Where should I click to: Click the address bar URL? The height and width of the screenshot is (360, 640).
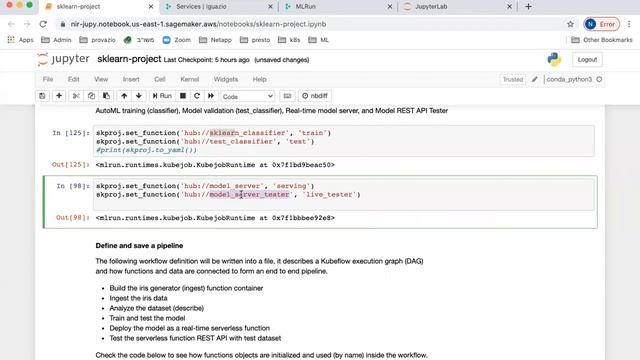(x=198, y=24)
